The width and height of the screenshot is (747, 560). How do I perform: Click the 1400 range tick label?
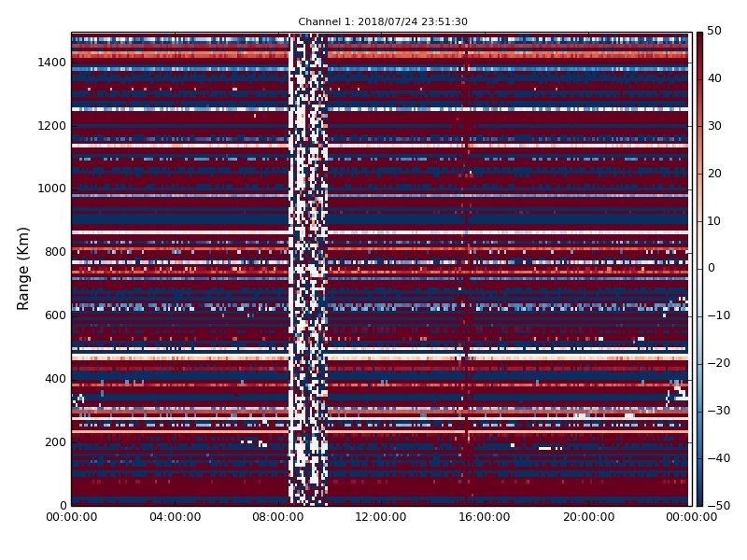coord(52,63)
